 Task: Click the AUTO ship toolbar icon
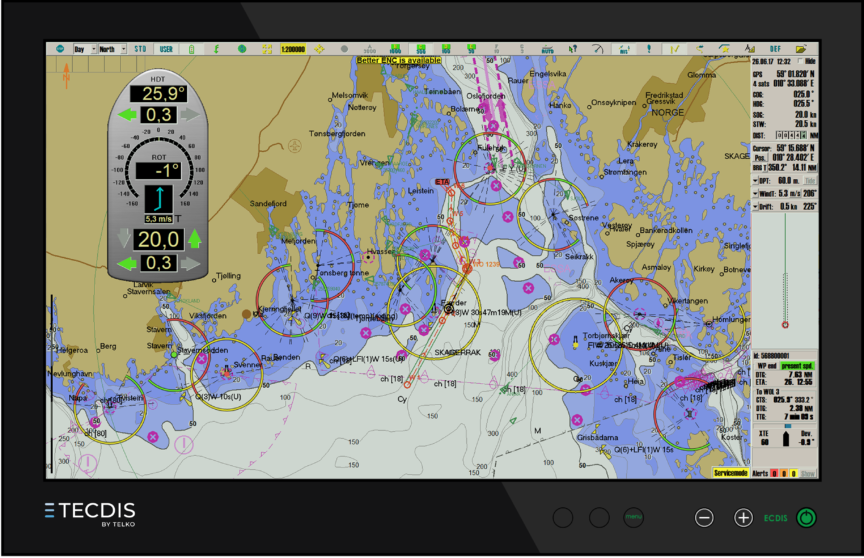pos(547,49)
